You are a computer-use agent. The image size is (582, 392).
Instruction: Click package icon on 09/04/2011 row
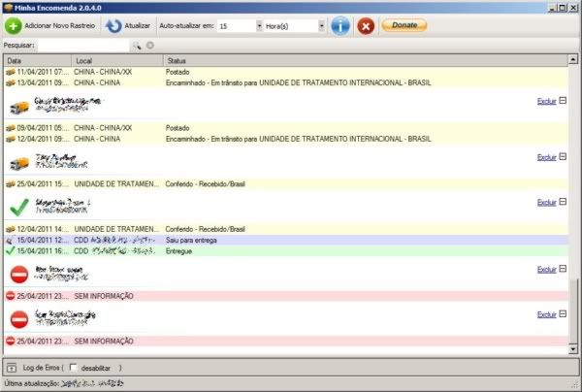(x=11, y=128)
